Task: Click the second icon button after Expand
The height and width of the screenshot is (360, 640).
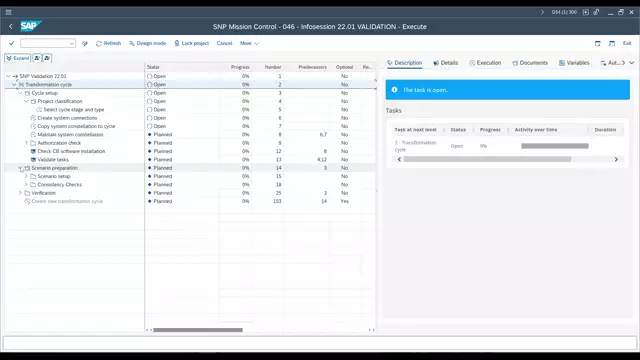Action: point(47,58)
